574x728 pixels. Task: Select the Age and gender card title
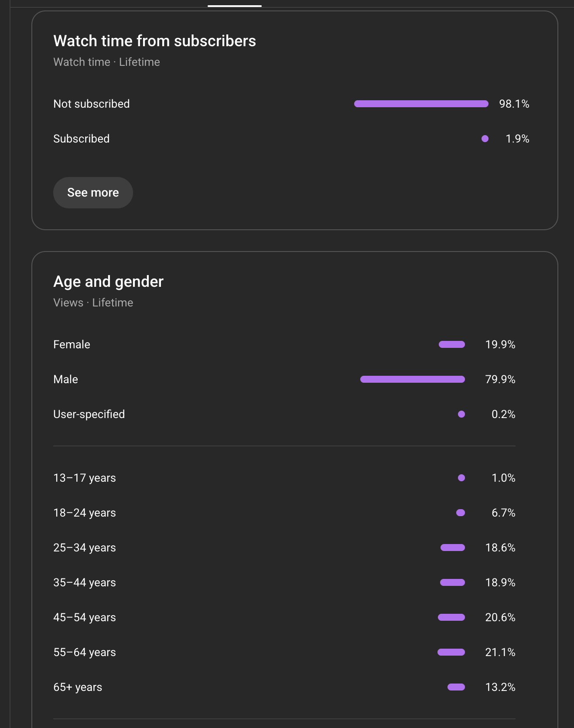108,282
